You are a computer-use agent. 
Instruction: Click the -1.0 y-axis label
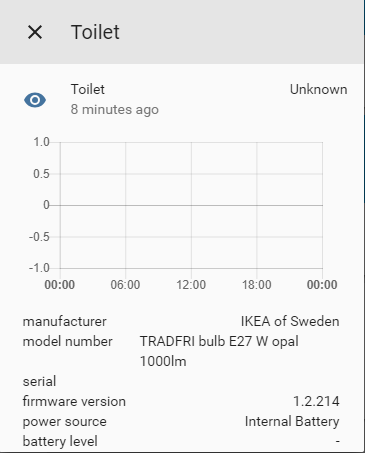pos(39,268)
